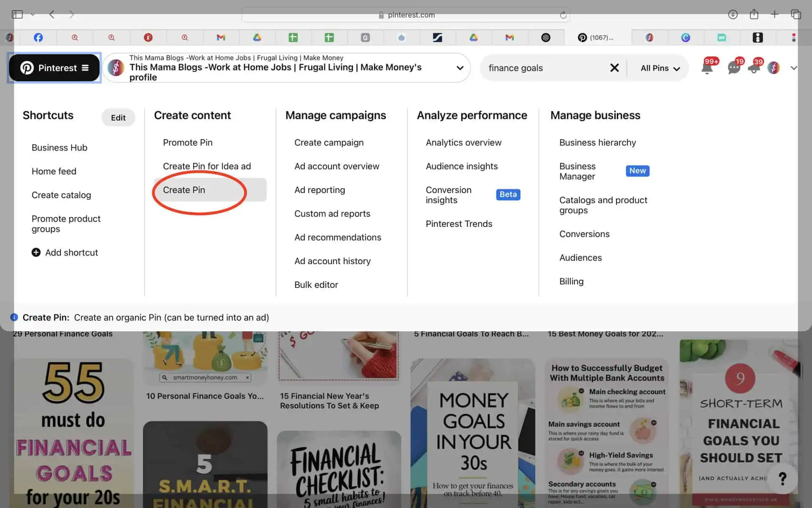
Task: Expand accounts chevron beside profile avatar
Action: (x=793, y=68)
